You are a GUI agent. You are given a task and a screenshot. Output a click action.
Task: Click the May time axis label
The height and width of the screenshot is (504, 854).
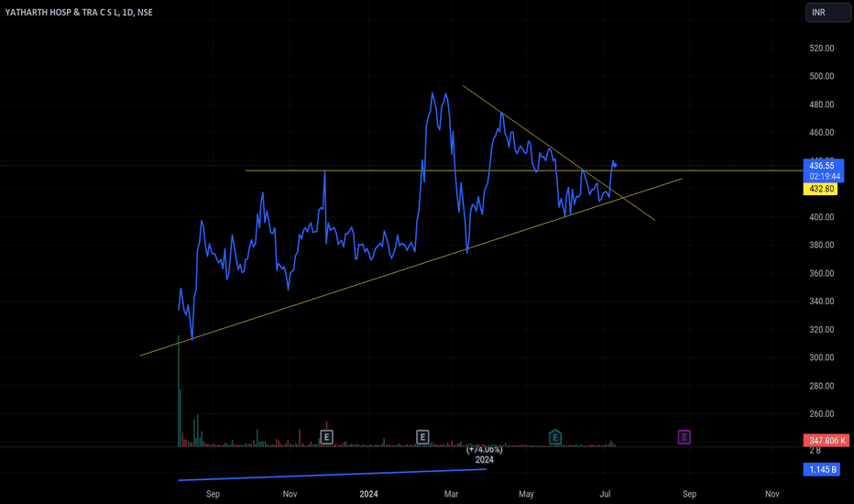click(x=526, y=494)
